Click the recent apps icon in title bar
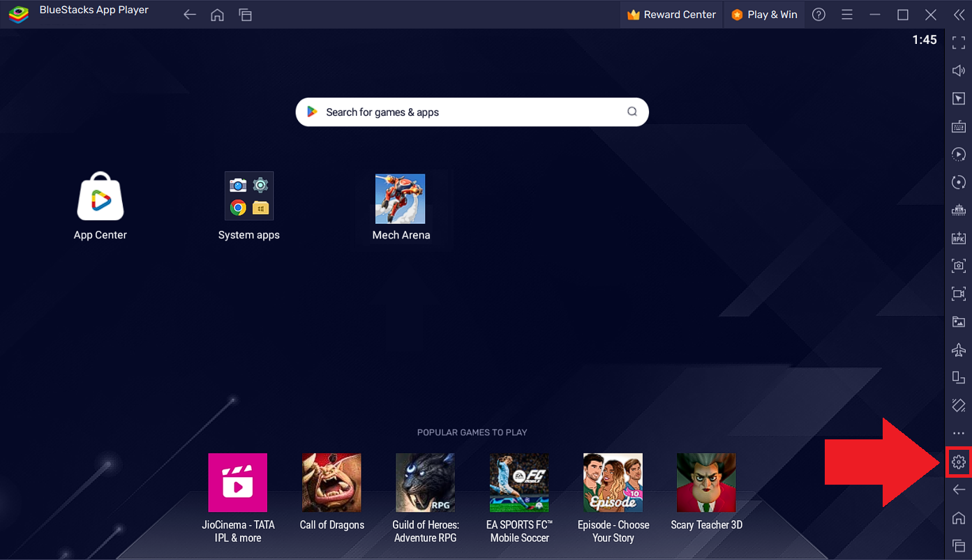This screenshot has height=560, width=972. tap(245, 15)
